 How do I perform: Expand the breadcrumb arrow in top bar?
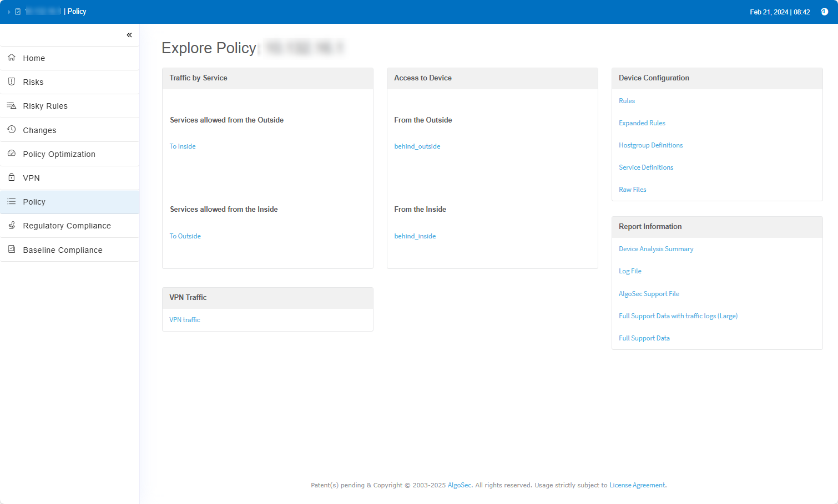tap(9, 12)
